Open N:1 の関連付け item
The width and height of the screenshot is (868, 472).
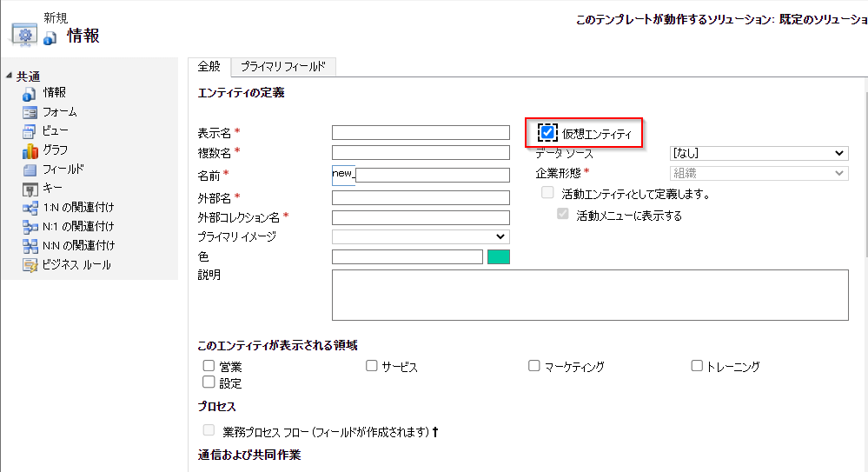pyautogui.click(x=78, y=226)
